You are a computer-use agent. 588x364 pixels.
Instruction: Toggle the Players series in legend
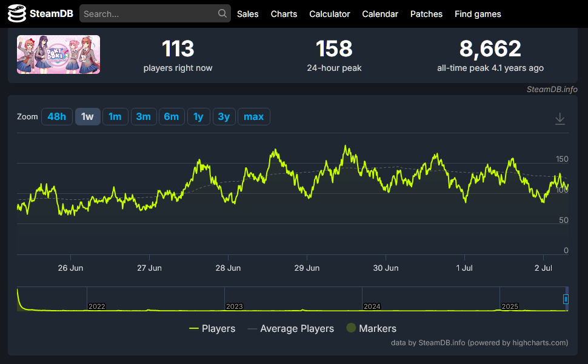click(x=212, y=328)
